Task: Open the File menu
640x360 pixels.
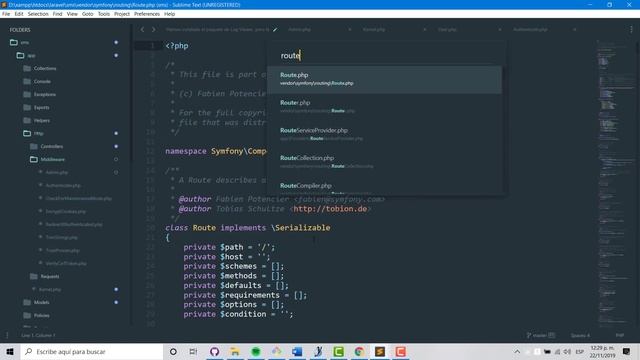Action: [x=6, y=14]
